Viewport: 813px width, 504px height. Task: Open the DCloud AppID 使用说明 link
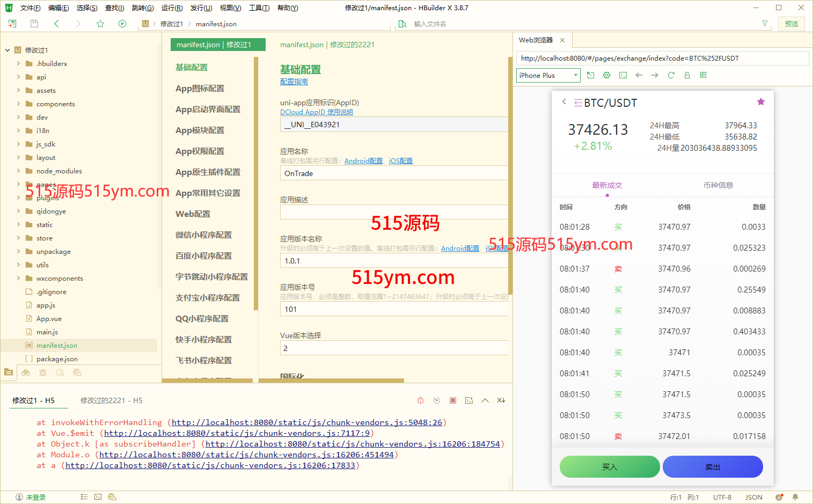pos(317,112)
